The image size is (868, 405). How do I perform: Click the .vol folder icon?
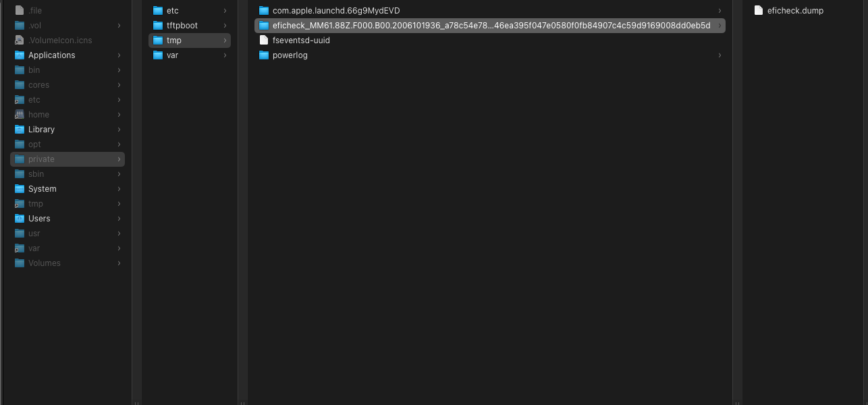click(20, 26)
